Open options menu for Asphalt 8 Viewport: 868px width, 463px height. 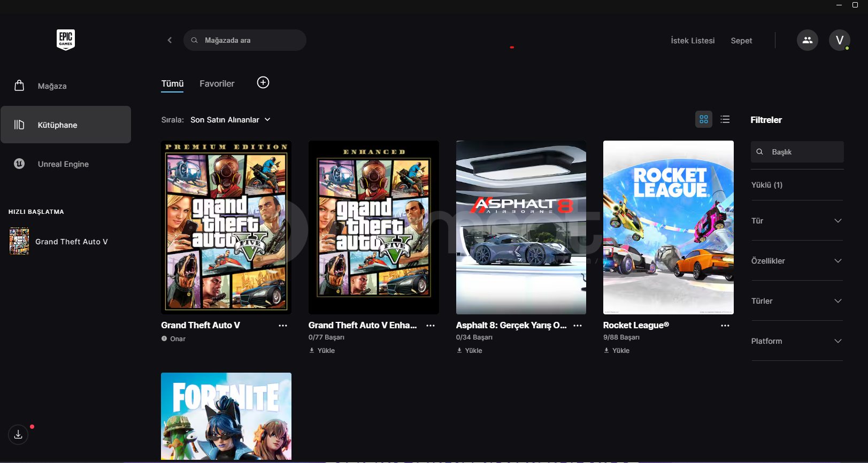coord(578,326)
